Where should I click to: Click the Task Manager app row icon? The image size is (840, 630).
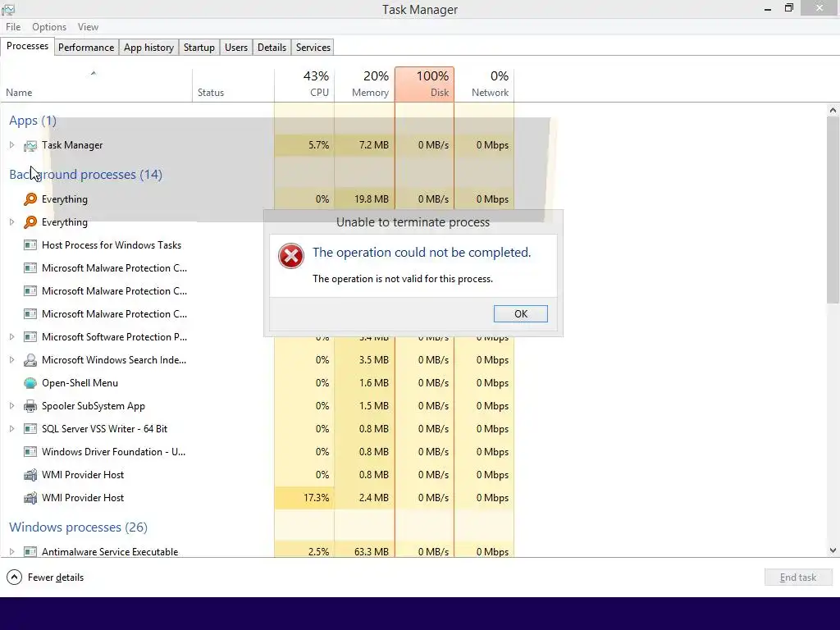30,145
